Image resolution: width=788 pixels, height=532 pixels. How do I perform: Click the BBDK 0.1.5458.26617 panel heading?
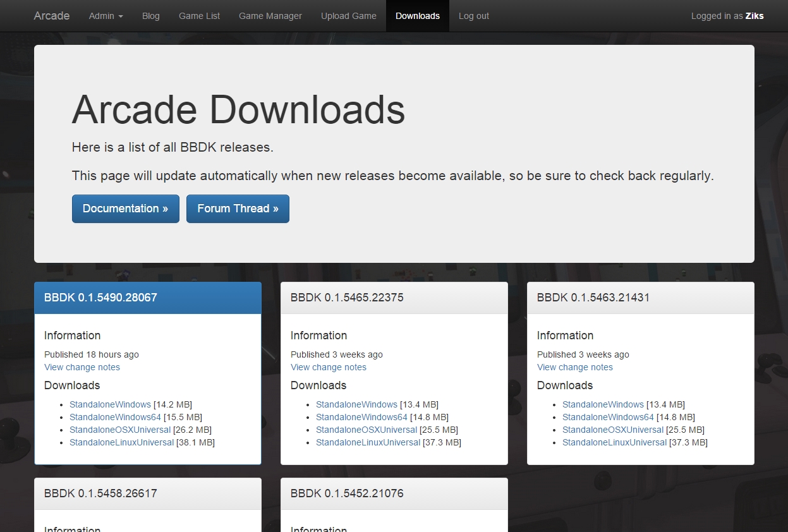pos(148,493)
